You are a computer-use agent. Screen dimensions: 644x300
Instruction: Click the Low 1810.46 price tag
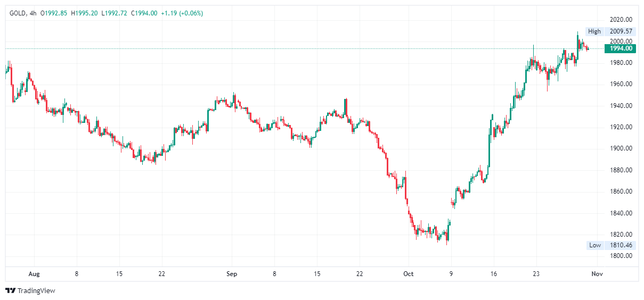pyautogui.click(x=610, y=245)
